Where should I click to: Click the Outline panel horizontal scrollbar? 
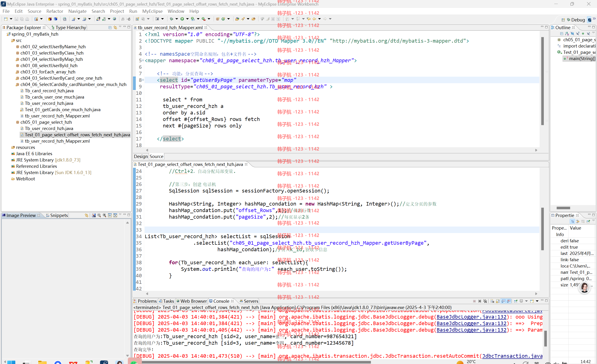(563, 208)
